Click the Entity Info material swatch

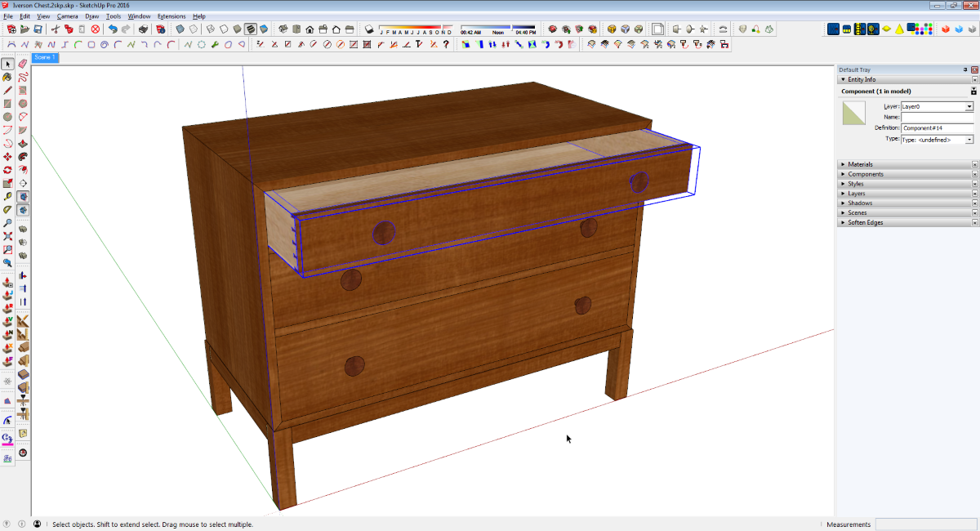854,113
